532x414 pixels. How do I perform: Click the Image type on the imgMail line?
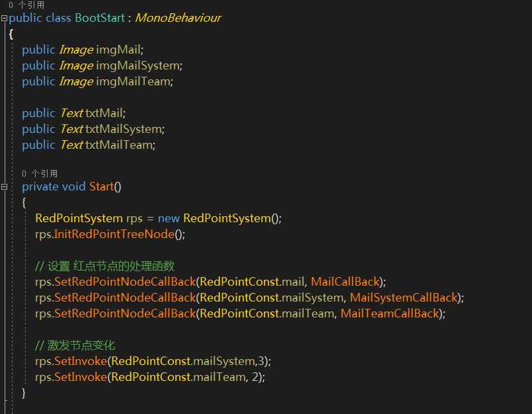[77, 50]
